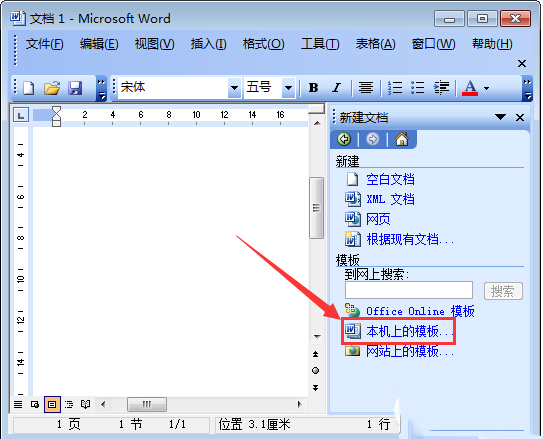The width and height of the screenshot is (543, 439).
Task: Click the vertical scrollbar thumb
Action: tap(316, 208)
